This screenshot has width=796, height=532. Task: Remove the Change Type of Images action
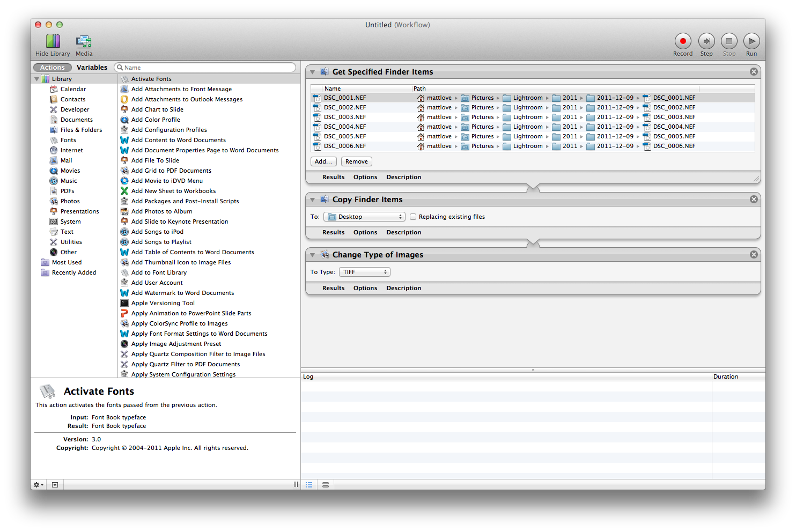pyautogui.click(x=754, y=255)
